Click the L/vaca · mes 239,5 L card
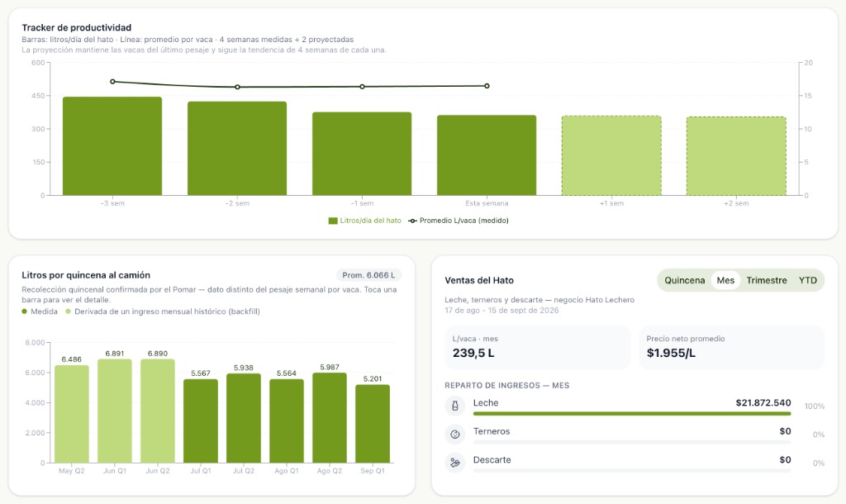The width and height of the screenshot is (846, 504). click(537, 347)
